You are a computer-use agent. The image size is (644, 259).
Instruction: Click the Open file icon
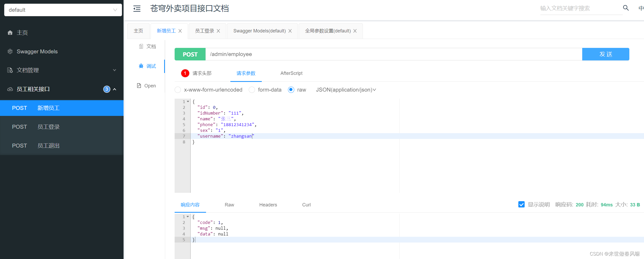(139, 86)
